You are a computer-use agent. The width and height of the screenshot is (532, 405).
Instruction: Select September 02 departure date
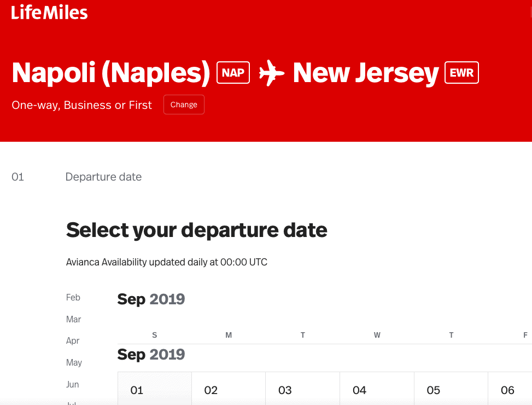click(x=229, y=389)
